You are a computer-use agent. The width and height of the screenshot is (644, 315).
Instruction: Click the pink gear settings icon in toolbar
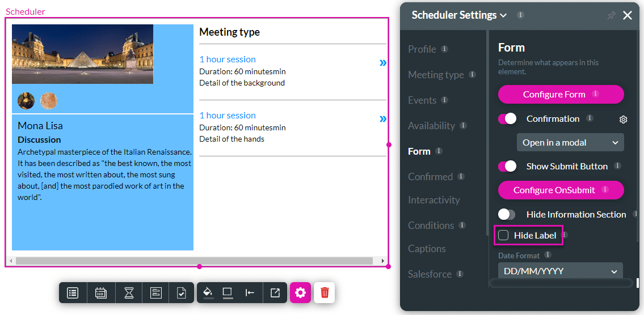[301, 293]
